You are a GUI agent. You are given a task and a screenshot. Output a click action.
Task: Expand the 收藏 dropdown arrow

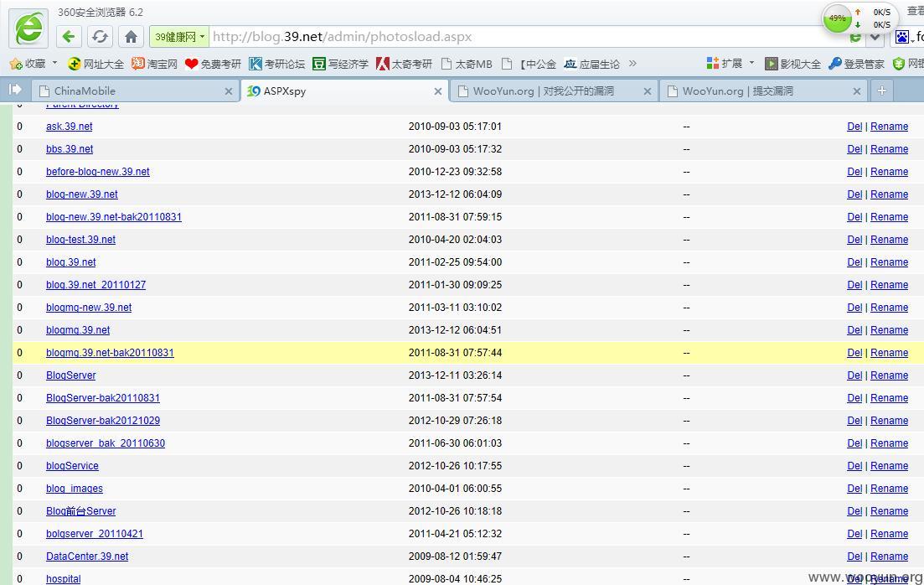point(54,63)
